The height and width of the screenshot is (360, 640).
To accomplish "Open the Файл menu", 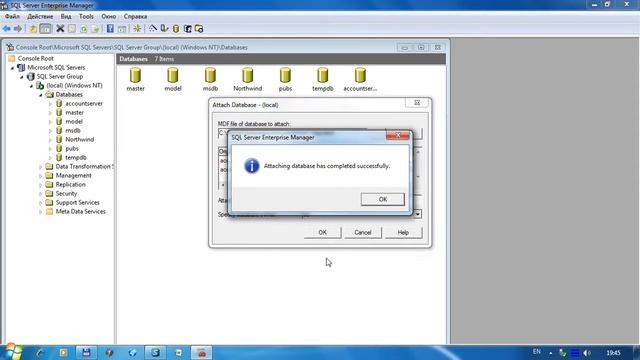I will coord(12,16).
